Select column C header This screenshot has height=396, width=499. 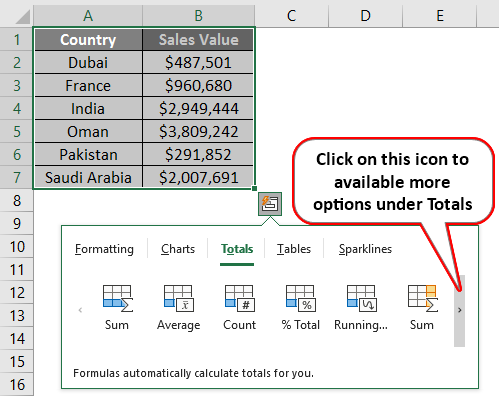(x=292, y=15)
